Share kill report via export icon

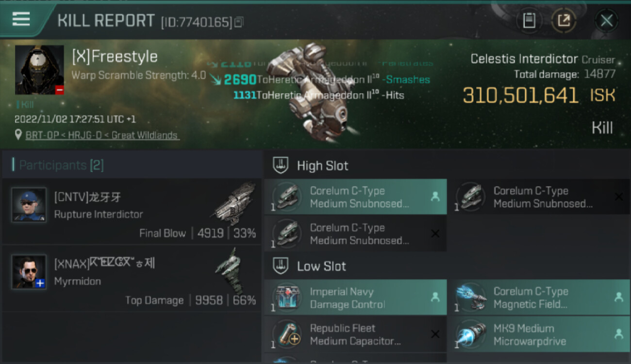point(564,20)
